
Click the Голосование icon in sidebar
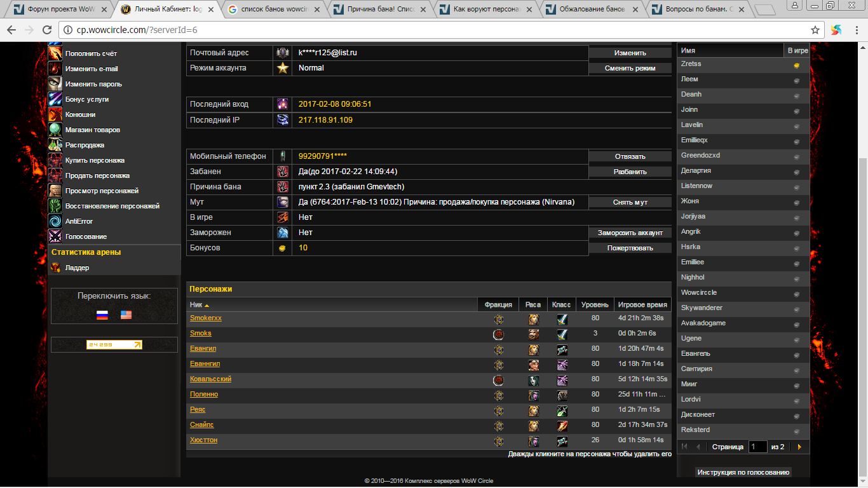point(55,236)
